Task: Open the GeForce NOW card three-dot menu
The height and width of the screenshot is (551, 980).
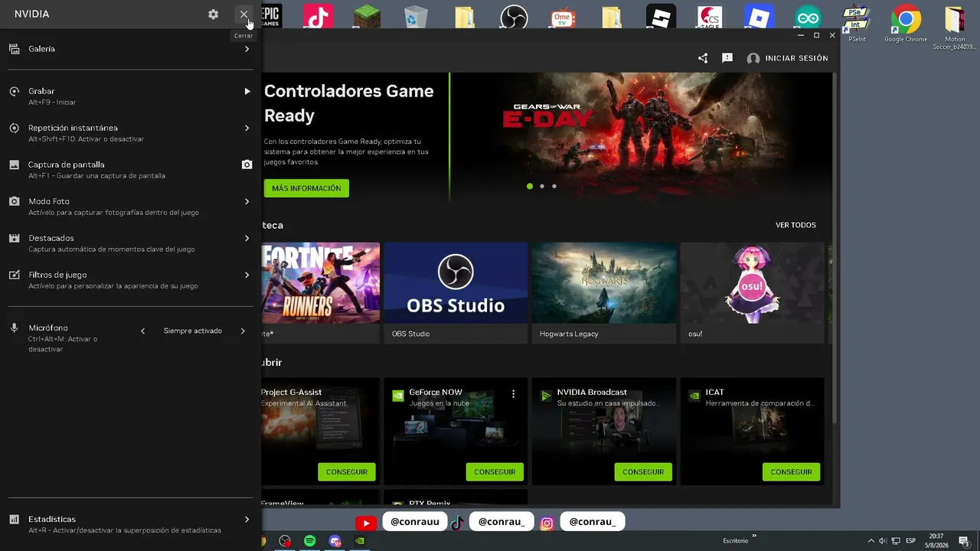Action: (514, 394)
